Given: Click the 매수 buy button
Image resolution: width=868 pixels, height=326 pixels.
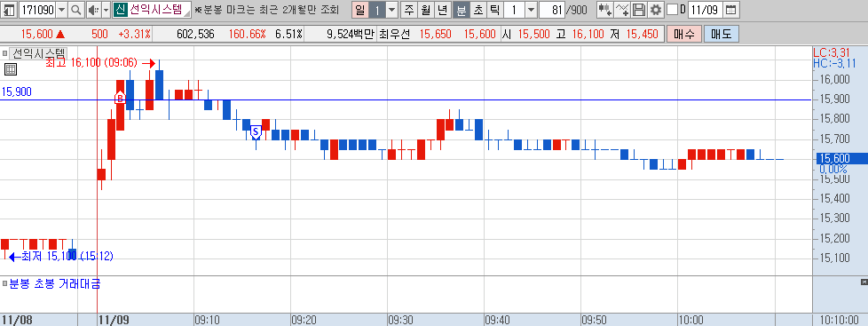Looking at the screenshot, I should coord(684,34).
